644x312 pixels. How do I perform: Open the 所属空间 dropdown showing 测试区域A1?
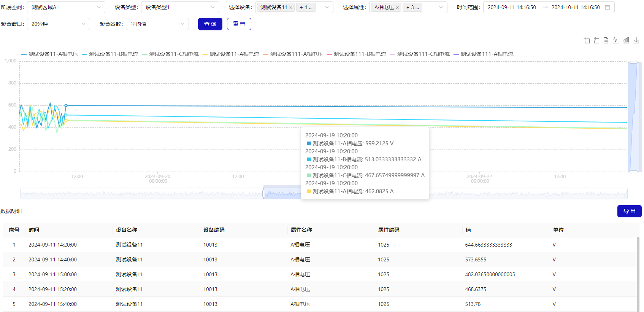pyautogui.click(x=66, y=7)
